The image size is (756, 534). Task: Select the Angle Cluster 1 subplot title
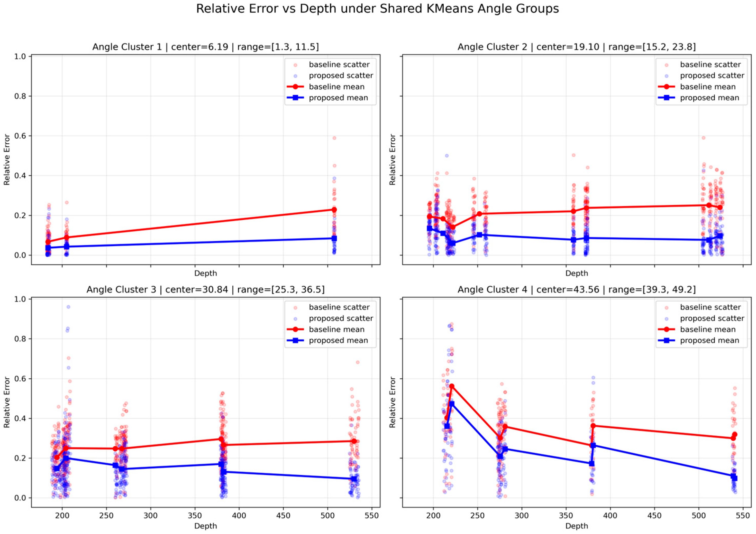[205, 47]
